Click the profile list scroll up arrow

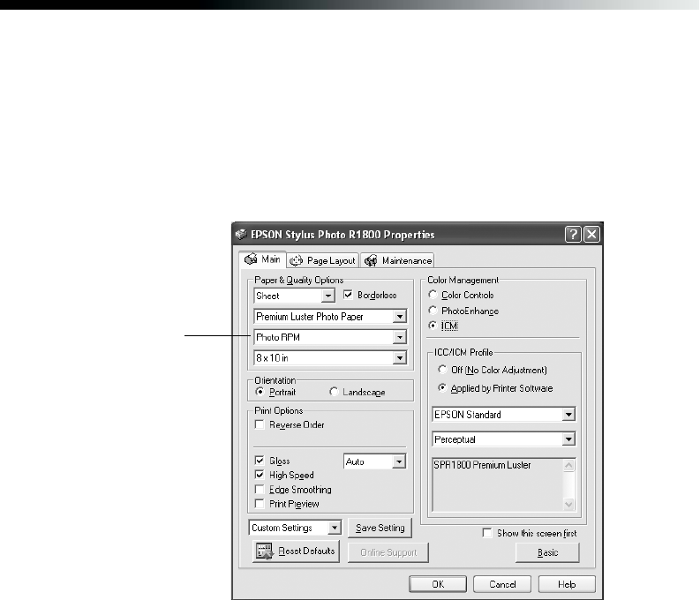568,465
